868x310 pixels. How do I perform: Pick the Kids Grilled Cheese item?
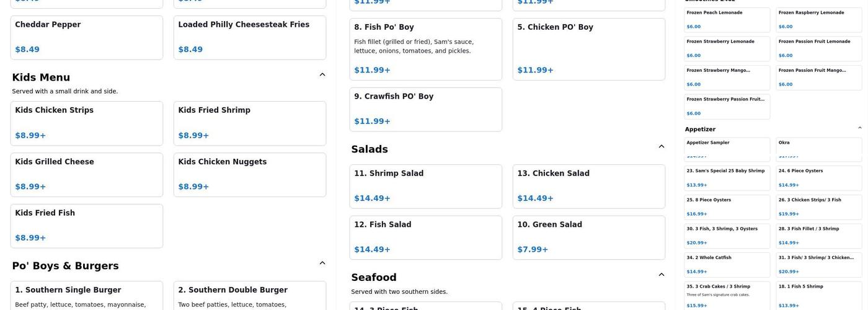pos(87,174)
